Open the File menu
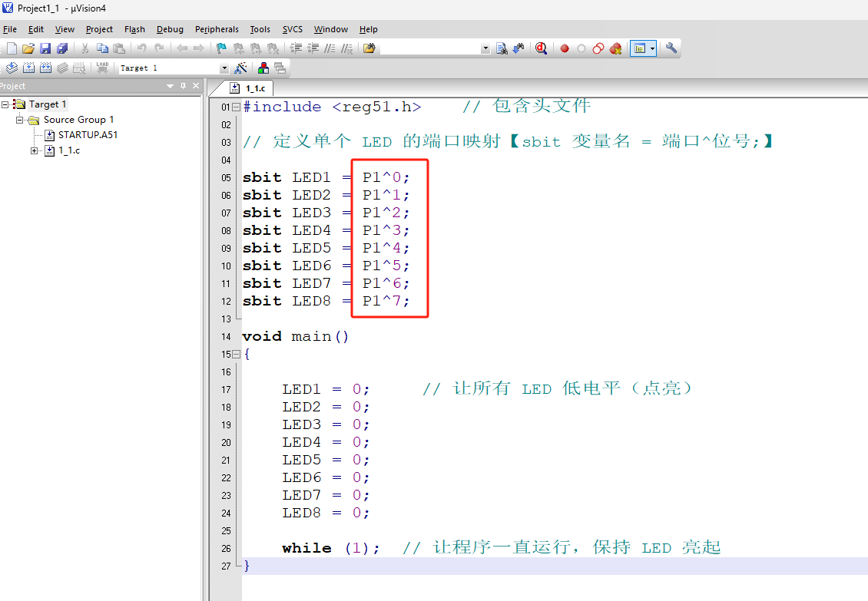The height and width of the screenshot is (601, 868). click(10, 29)
